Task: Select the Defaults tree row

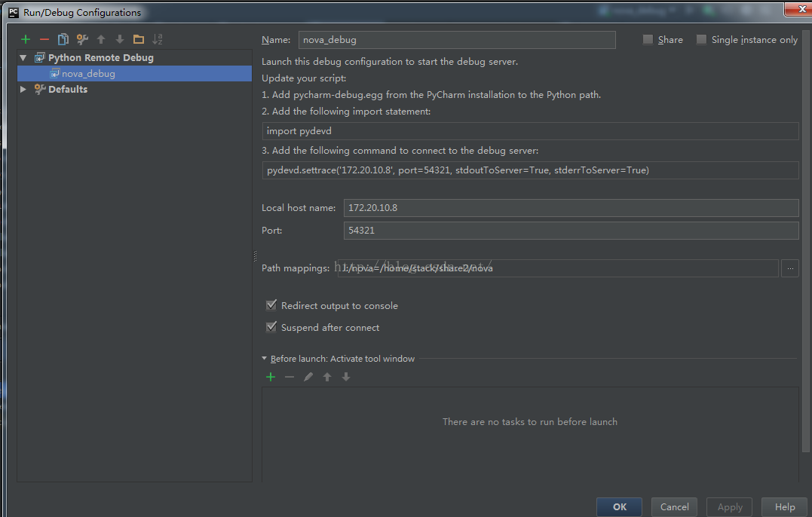Action: (x=135, y=89)
